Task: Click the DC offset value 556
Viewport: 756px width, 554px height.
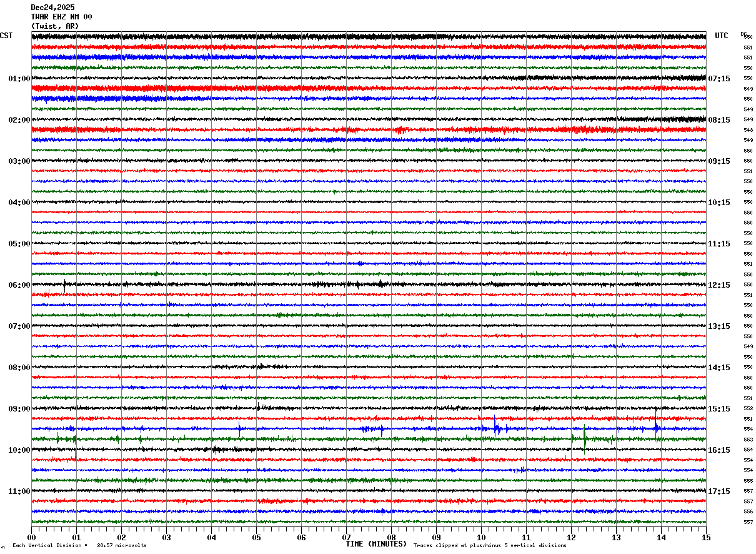Action: [x=748, y=511]
